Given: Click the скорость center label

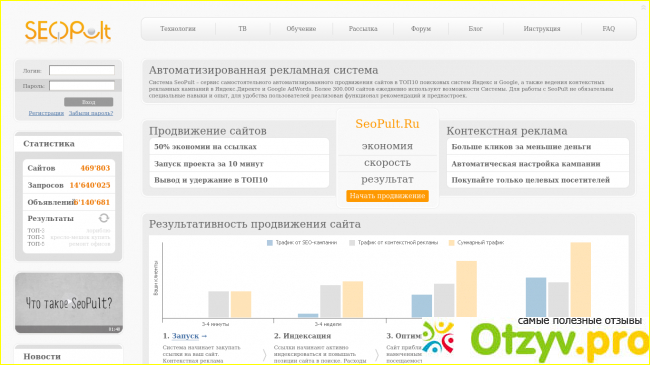Looking at the screenshot, I should pos(388,163).
